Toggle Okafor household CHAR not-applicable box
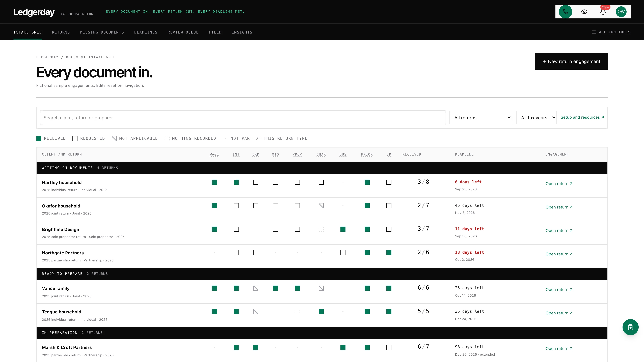The height and width of the screenshot is (362, 644). click(x=321, y=206)
